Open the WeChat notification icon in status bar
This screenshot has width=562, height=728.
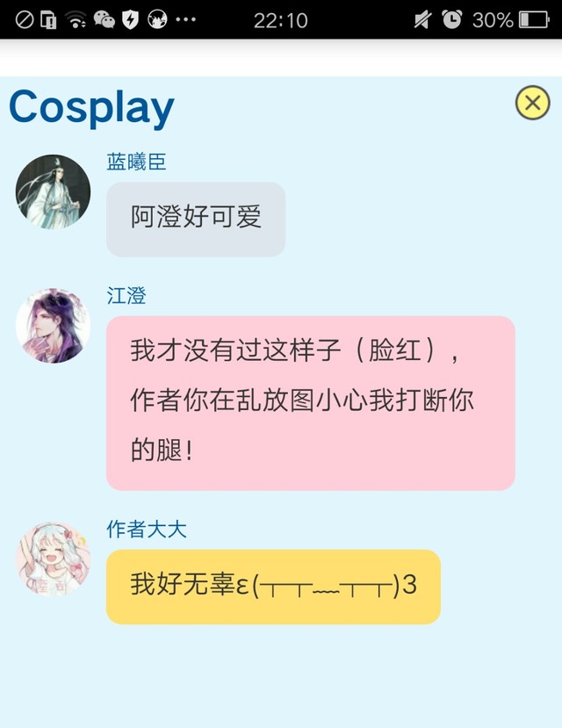[x=104, y=20]
